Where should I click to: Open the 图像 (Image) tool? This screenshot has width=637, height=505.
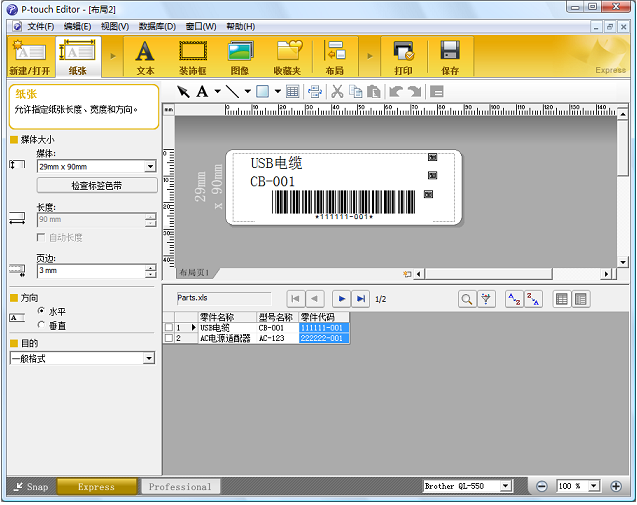click(x=240, y=57)
